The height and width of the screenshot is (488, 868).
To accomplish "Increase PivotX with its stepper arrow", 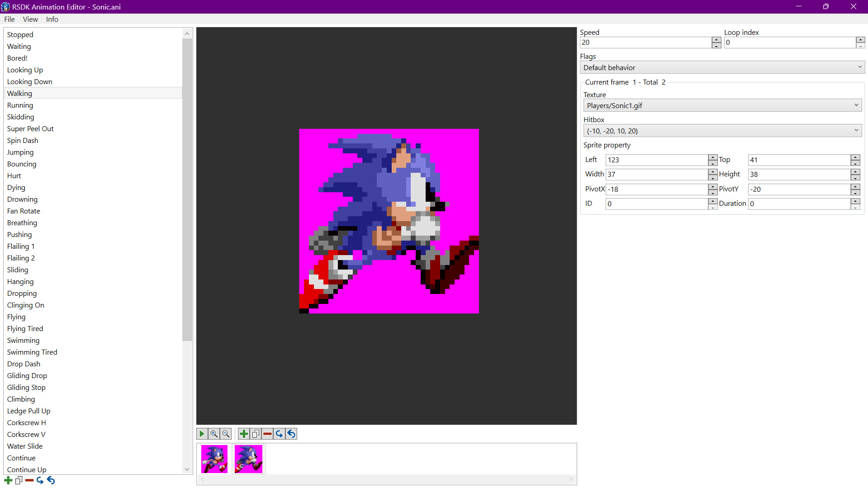I will pos(713,187).
